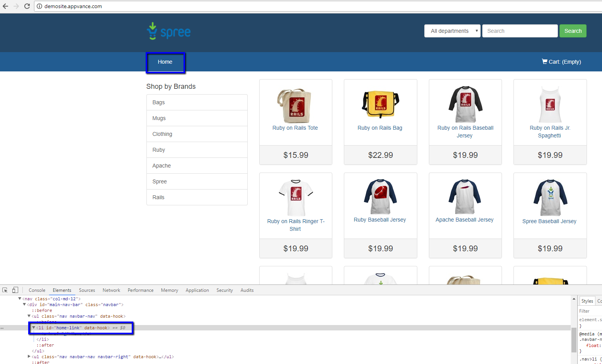Open the Ruby on Rails Tote link
This screenshot has height=364, width=602.
pos(295,128)
